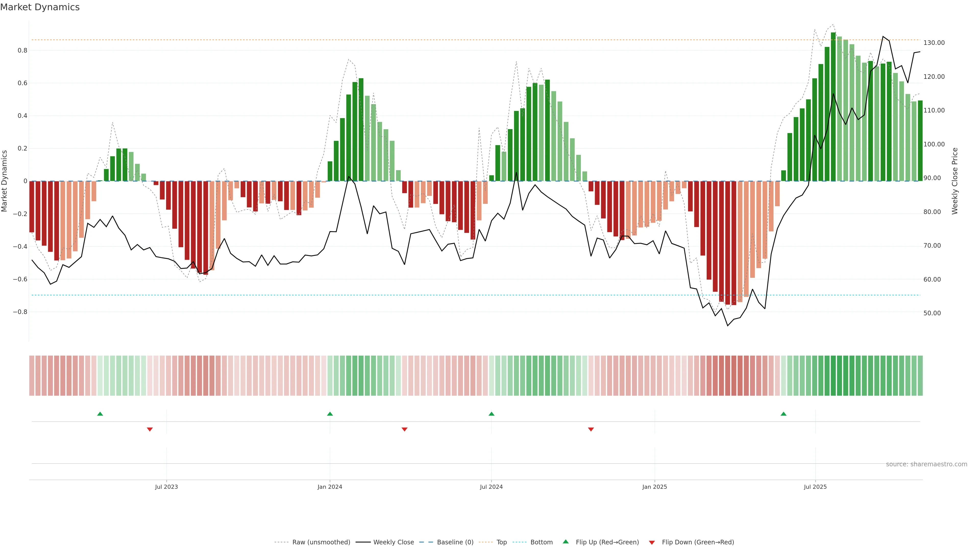Click the red flip-down triangle near April 2024

(405, 429)
